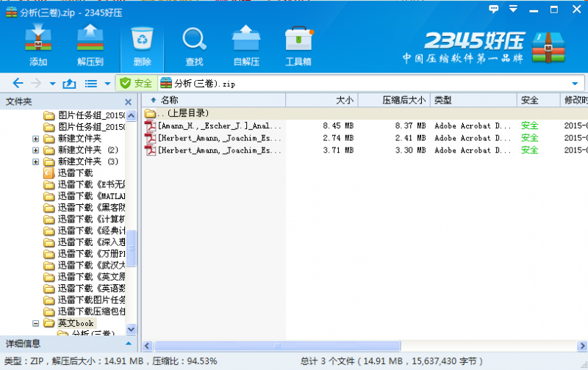The width and height of the screenshot is (588, 370).
Task: Click the folder tree scroll up arrow
Action: (132, 115)
